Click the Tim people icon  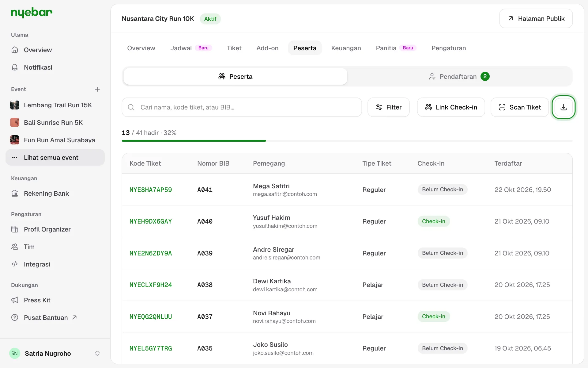(x=15, y=247)
